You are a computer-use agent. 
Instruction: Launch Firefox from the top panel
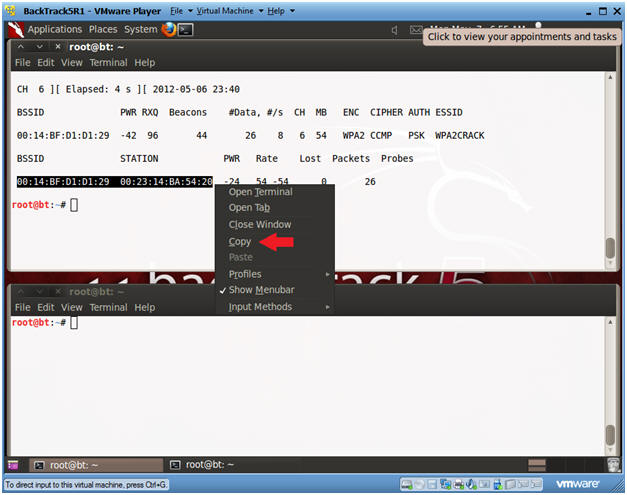(x=169, y=29)
